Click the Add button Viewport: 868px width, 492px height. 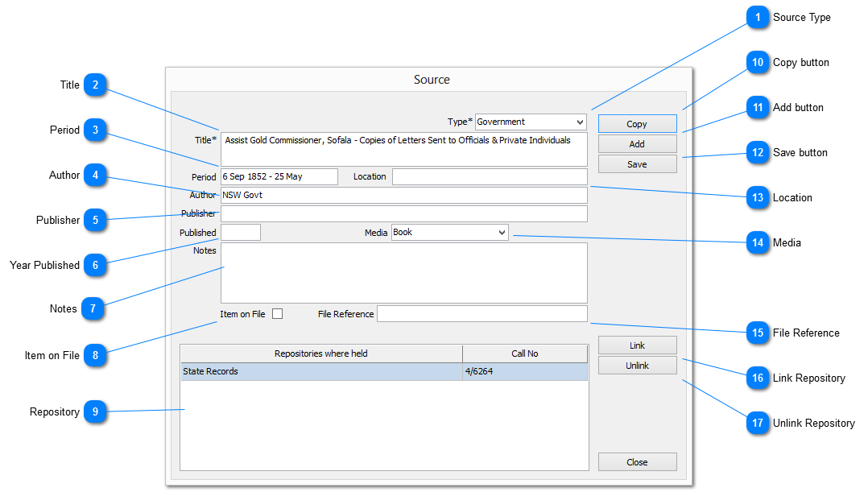click(x=637, y=144)
